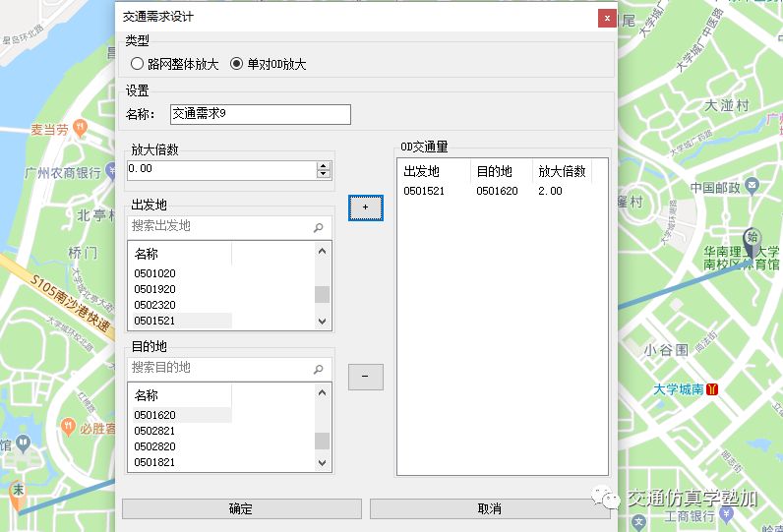This screenshot has width=783, height=532.
Task: Click the 中国邮政 marker icon on map
Action: [752, 187]
